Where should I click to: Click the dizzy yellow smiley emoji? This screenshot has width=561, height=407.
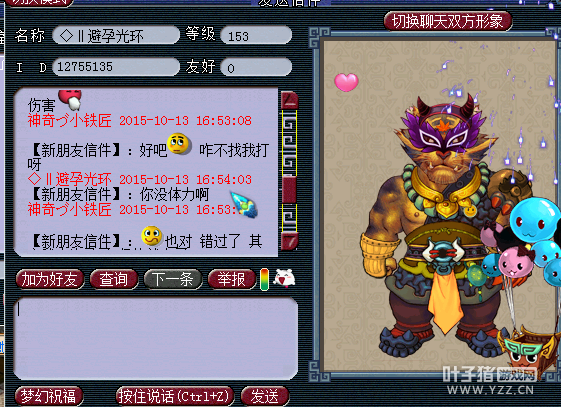click(152, 236)
